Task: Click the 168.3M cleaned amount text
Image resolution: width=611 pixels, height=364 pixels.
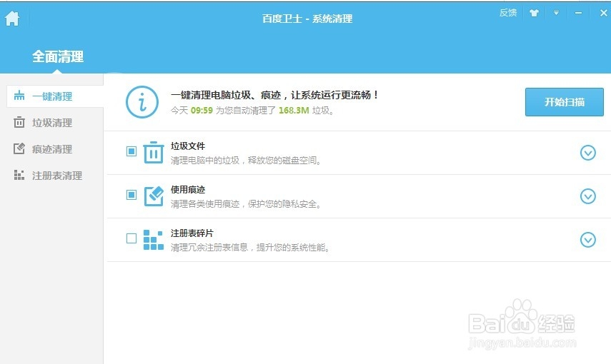Action: [294, 111]
